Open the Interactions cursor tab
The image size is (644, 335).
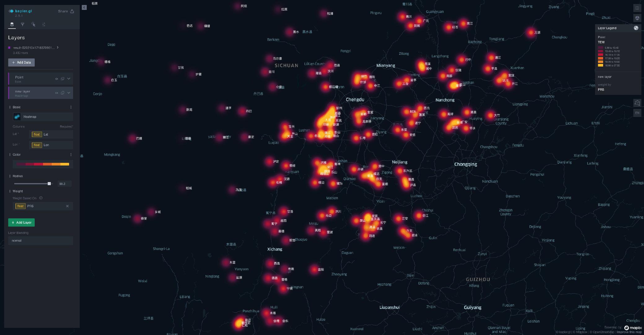pos(33,24)
